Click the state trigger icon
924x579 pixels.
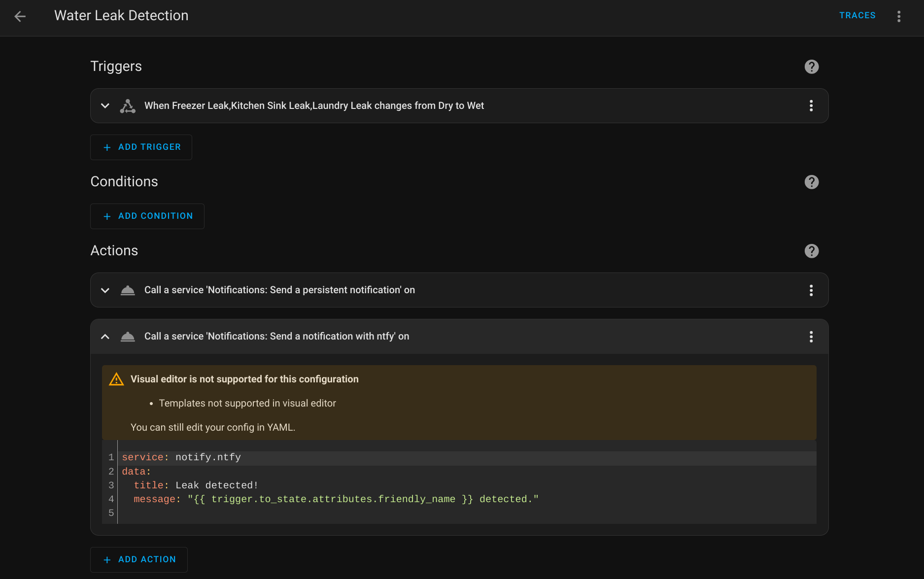(128, 106)
